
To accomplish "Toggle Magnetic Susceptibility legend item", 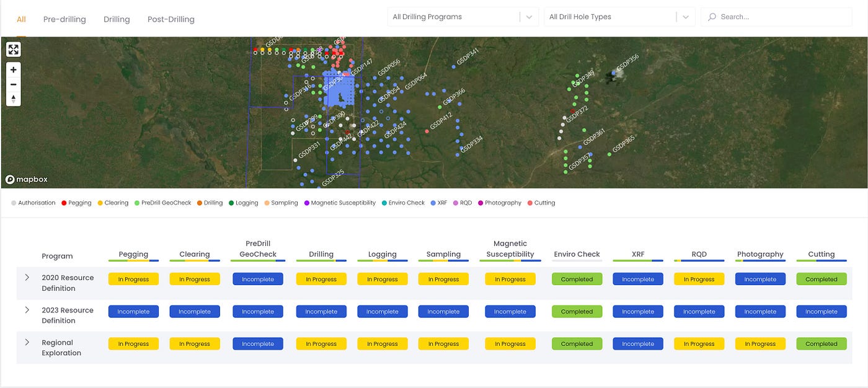I will (x=340, y=203).
